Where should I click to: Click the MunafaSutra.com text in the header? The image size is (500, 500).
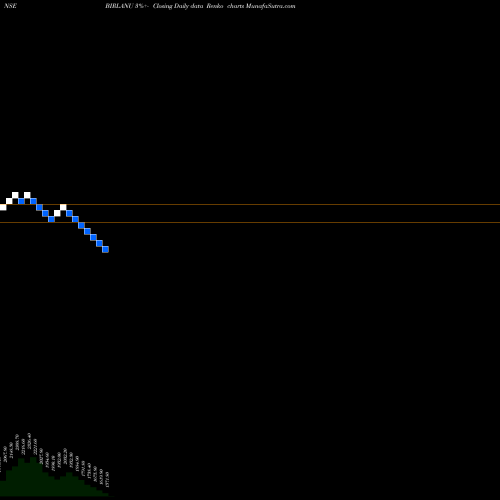pyautogui.click(x=270, y=6)
